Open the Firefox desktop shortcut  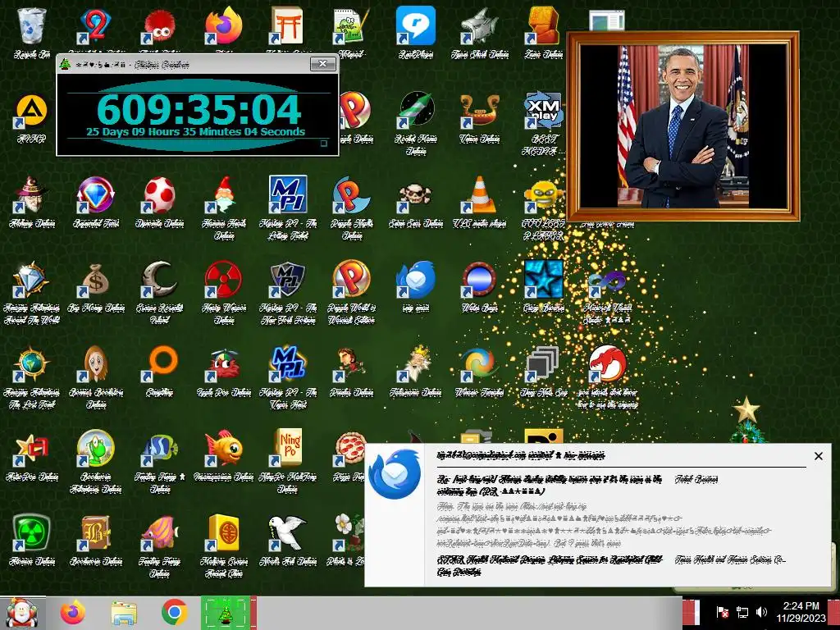223,25
